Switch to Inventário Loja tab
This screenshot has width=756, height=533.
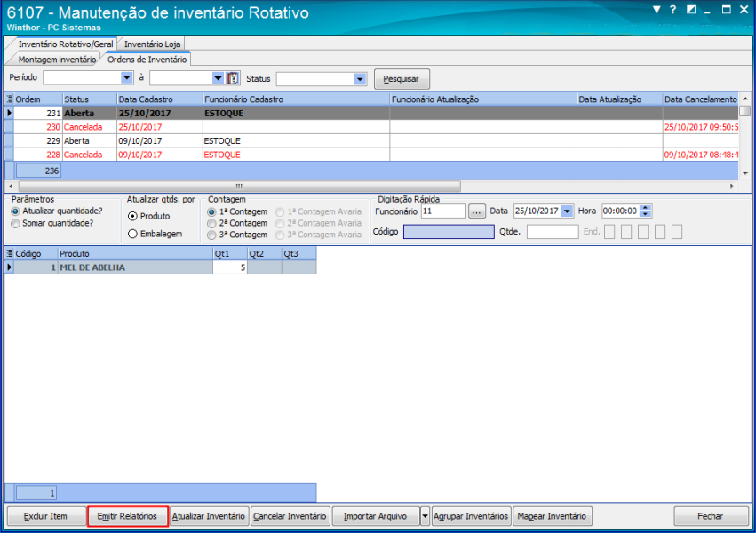pyautogui.click(x=153, y=44)
